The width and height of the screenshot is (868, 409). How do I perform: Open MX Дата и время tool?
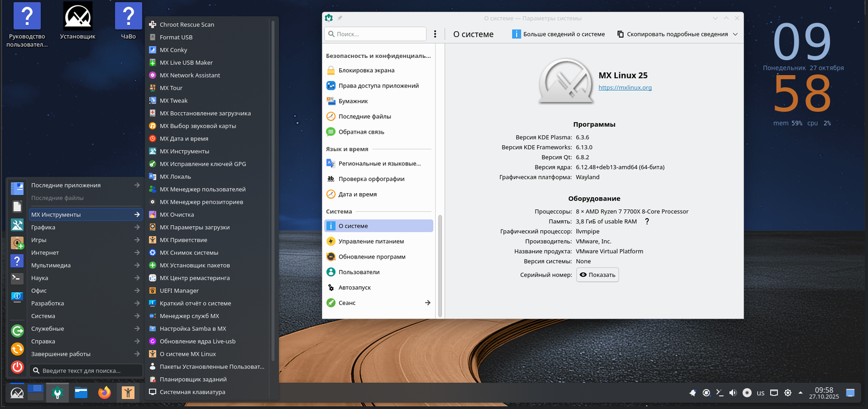point(208,139)
